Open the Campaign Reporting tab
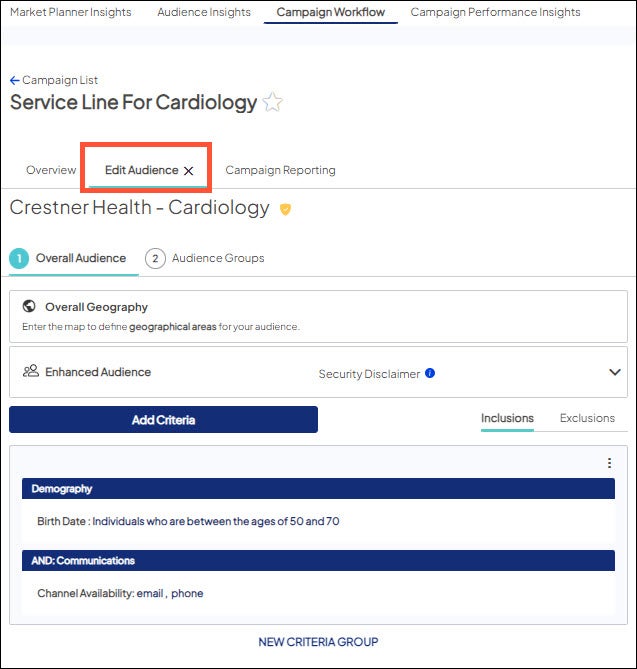Viewport: 637px width, 669px height. pyautogui.click(x=280, y=170)
